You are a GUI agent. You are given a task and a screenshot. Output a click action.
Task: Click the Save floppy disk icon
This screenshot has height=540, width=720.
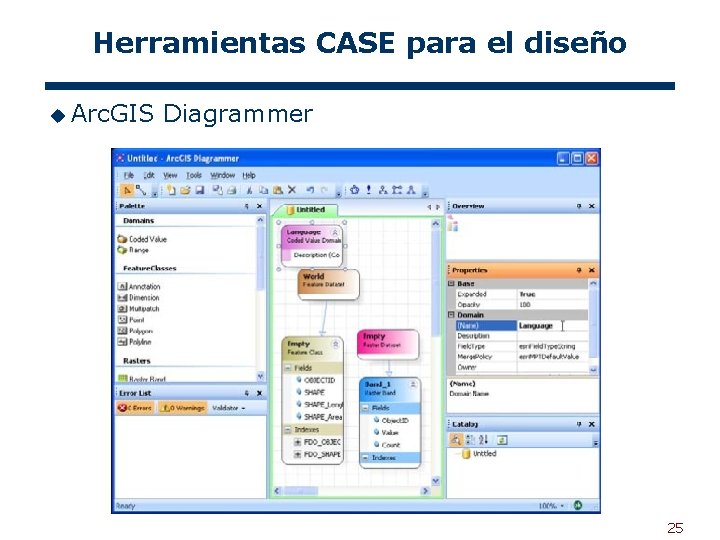200,190
